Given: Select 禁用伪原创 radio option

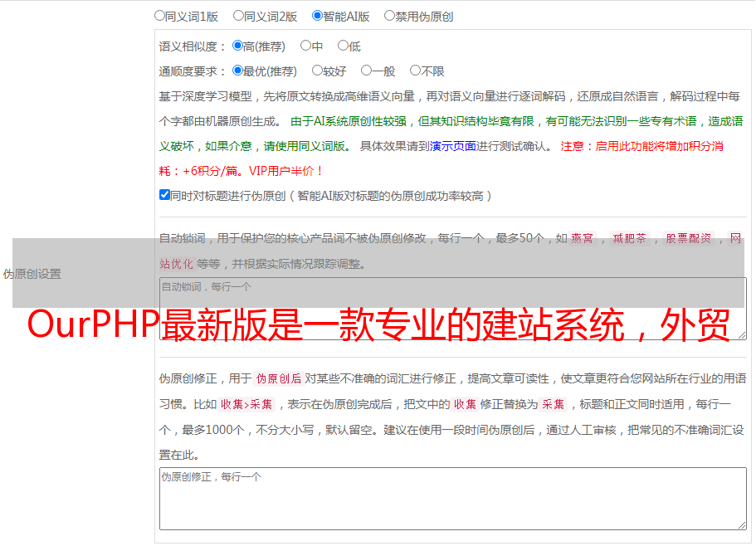Looking at the screenshot, I should pyautogui.click(x=389, y=16).
